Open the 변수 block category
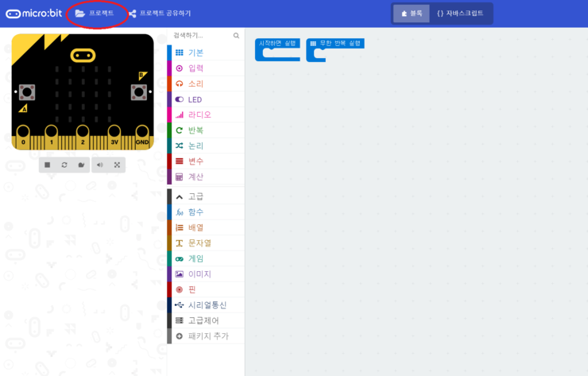This screenshot has height=376, width=588. click(206, 161)
